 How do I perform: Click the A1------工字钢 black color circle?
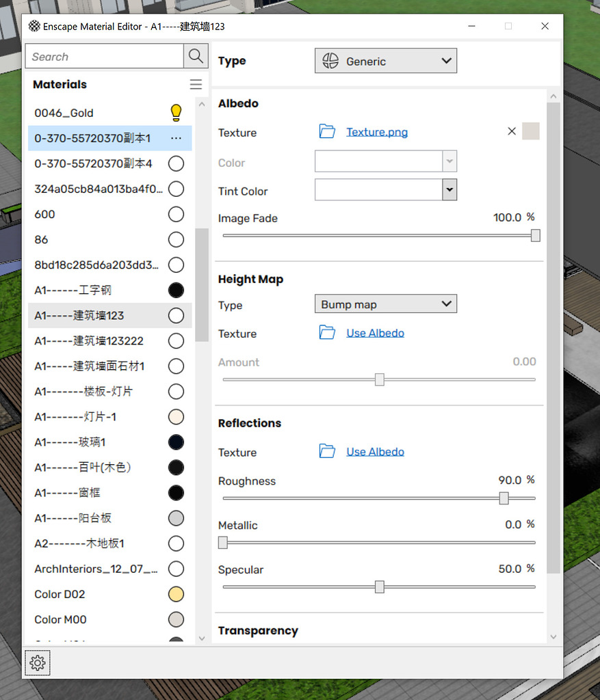coord(176,291)
